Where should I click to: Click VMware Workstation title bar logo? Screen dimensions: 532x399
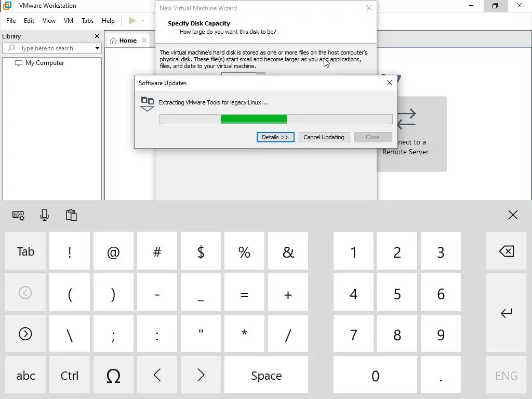(7, 5)
